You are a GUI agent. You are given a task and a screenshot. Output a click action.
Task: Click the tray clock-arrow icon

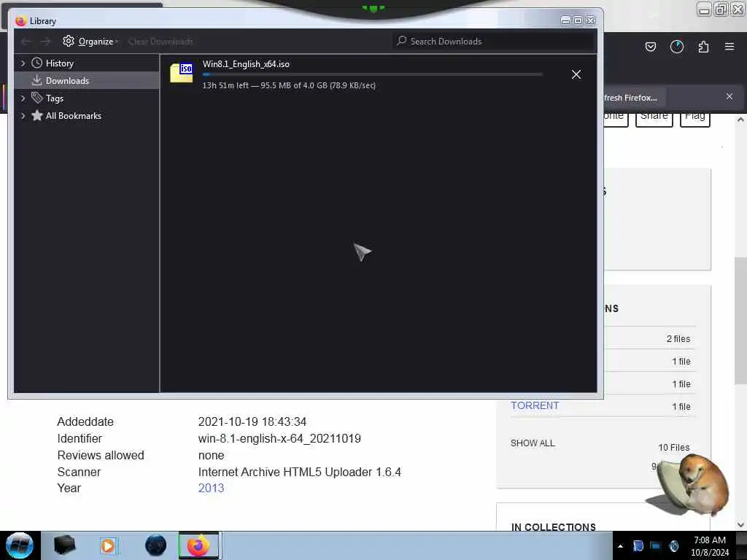point(673,546)
